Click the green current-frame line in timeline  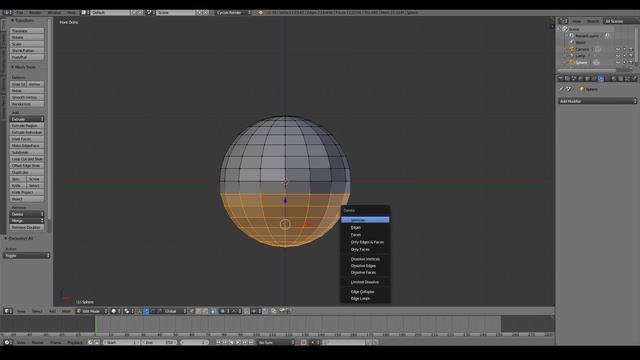tap(95, 324)
